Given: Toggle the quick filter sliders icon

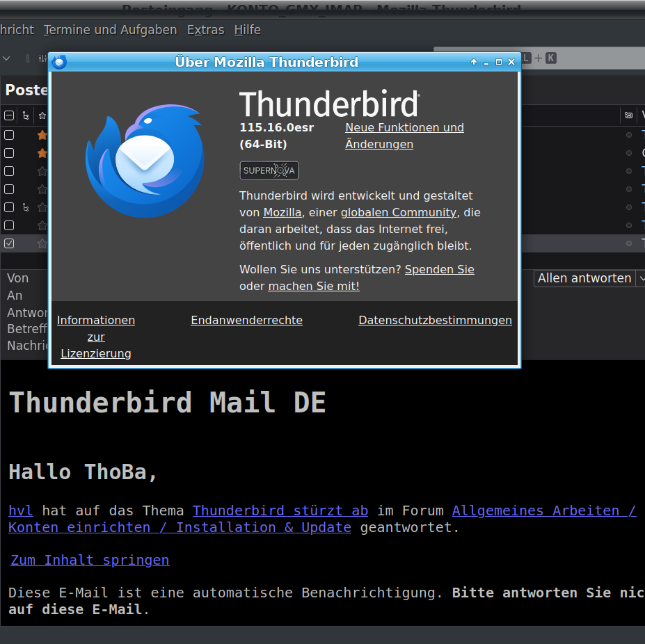Looking at the screenshot, I should pyautogui.click(x=42, y=58).
